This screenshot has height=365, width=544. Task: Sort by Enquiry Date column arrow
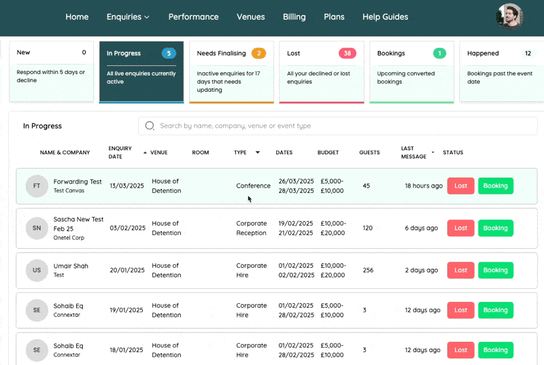point(145,152)
